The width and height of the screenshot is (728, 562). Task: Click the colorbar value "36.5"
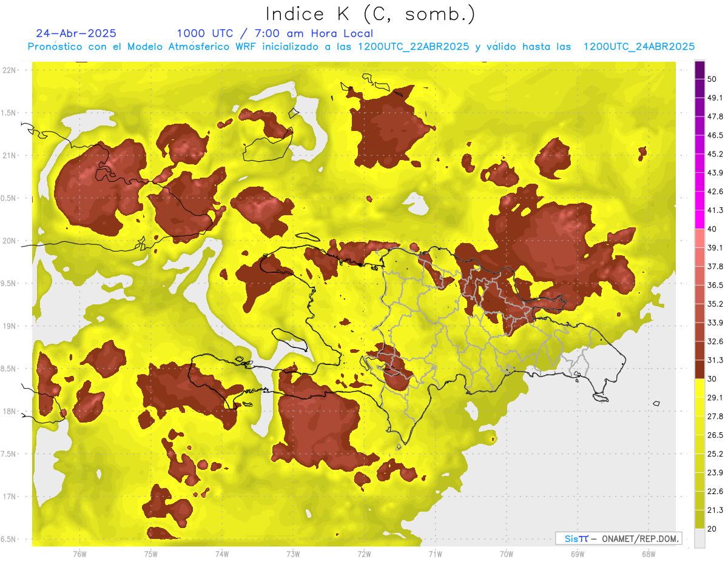tap(715, 285)
